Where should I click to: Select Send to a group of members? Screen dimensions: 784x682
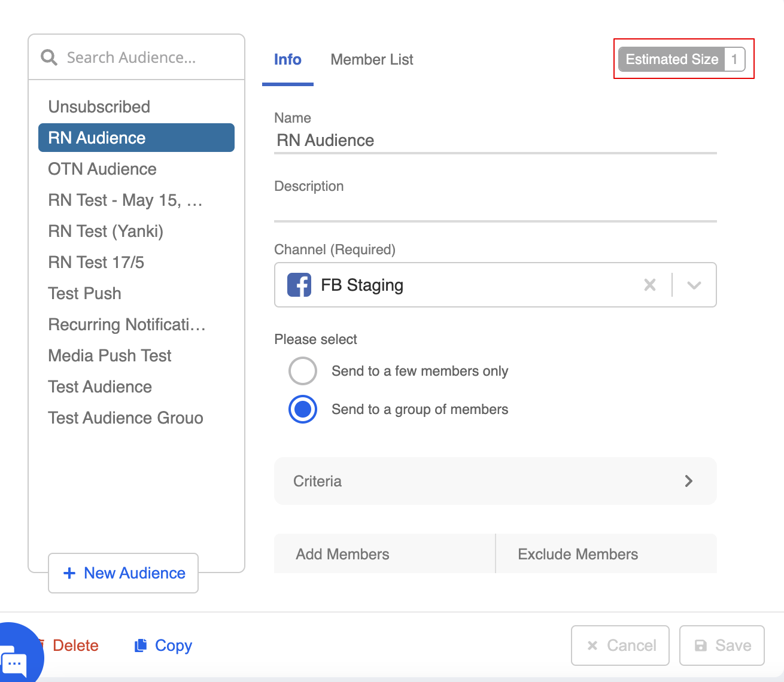303,409
